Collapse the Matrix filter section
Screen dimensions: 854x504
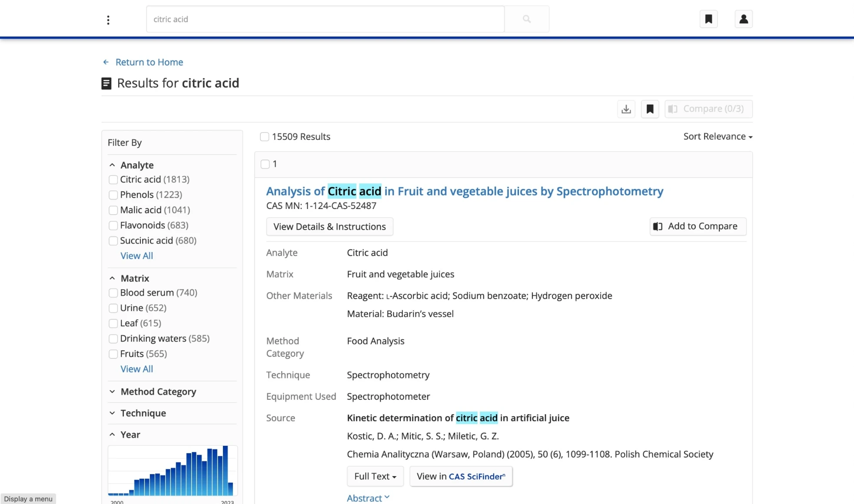[112, 278]
